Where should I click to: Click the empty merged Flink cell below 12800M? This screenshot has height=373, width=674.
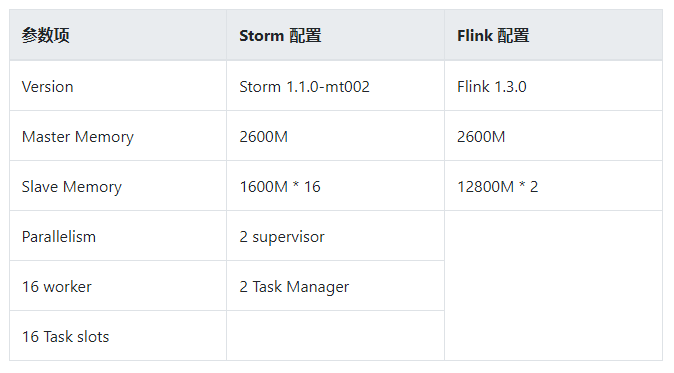coord(553,286)
